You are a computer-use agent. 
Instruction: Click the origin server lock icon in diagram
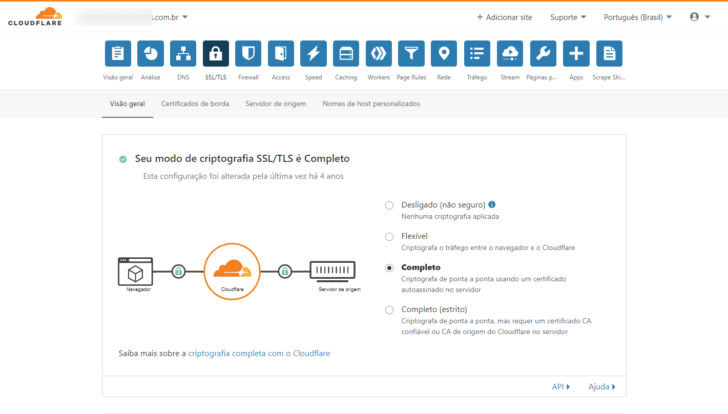[x=285, y=271]
